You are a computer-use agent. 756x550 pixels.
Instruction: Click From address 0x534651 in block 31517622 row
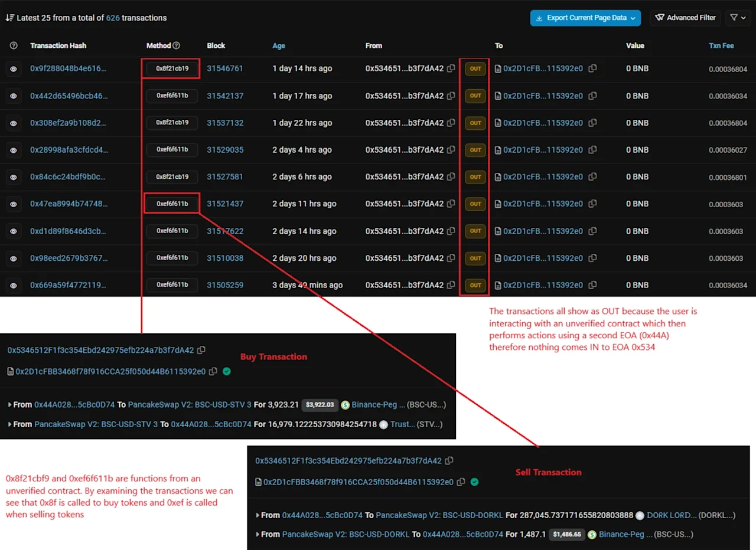coord(405,231)
